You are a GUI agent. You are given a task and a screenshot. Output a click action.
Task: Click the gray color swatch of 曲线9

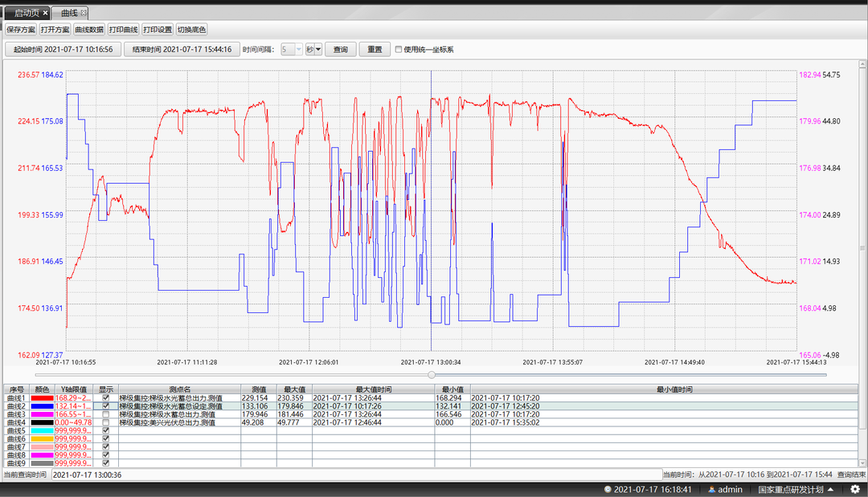click(42, 463)
